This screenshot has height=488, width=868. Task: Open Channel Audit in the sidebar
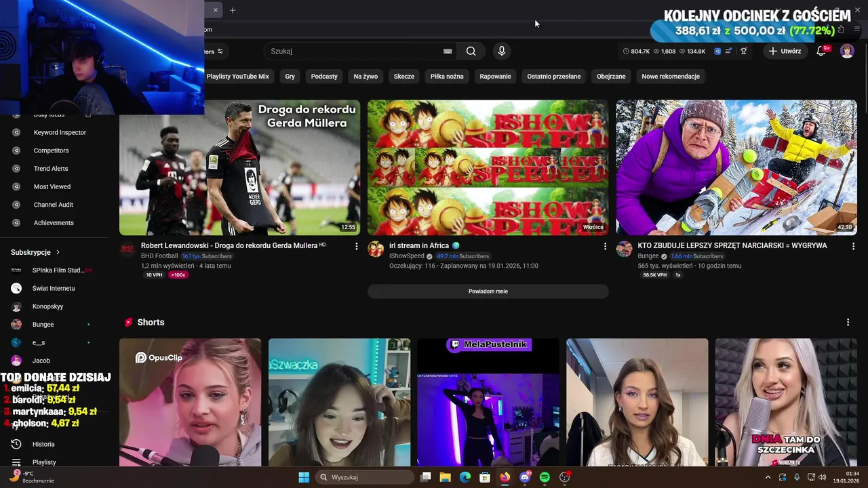click(x=54, y=205)
